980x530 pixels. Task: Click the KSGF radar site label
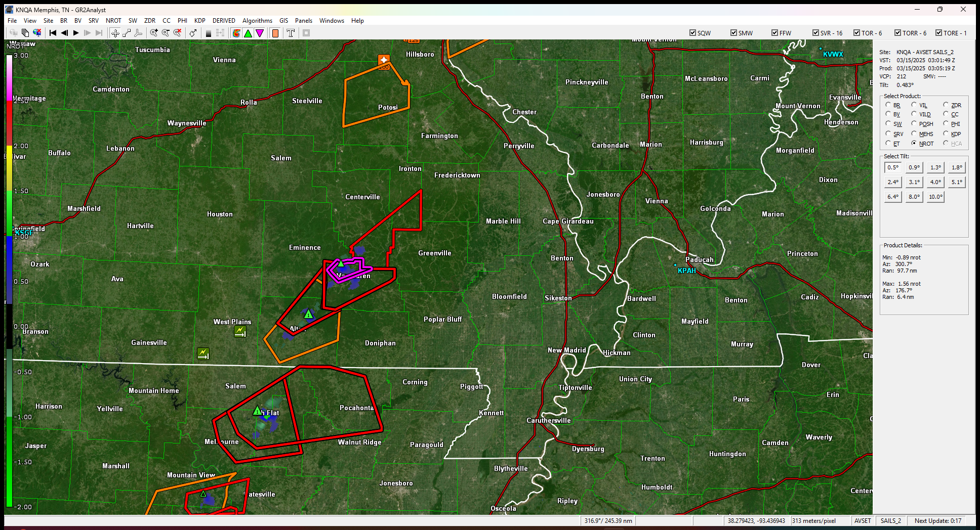point(24,233)
